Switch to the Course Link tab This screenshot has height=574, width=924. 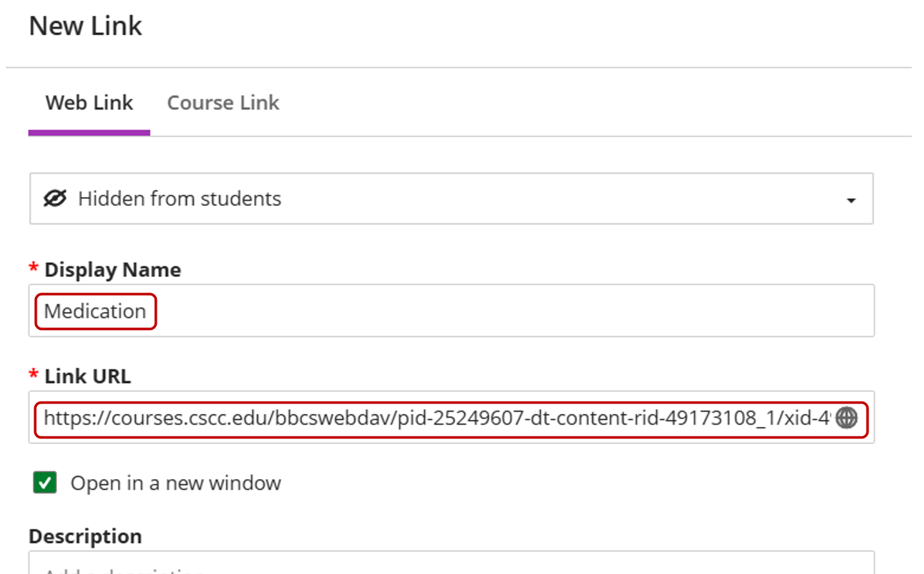(x=223, y=102)
